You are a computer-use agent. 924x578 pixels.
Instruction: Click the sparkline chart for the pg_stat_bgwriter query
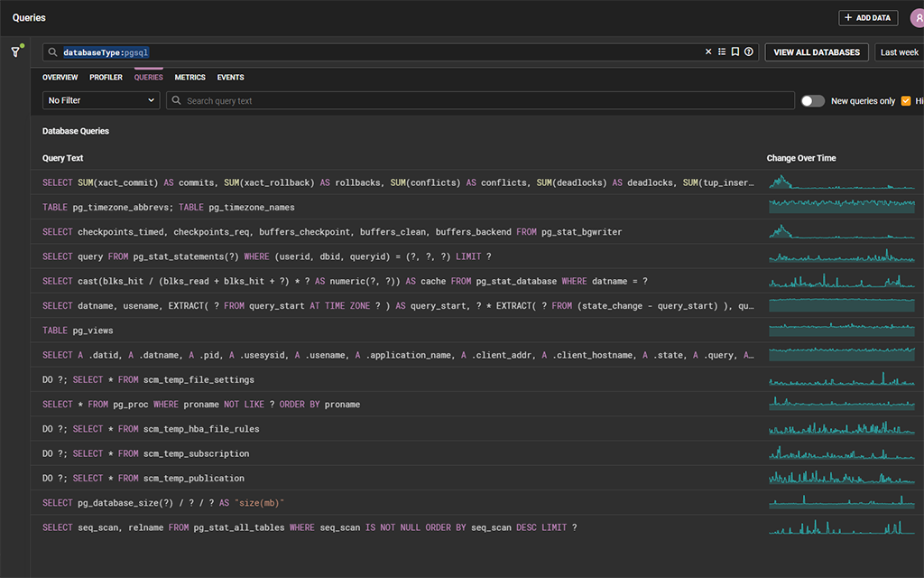(844, 231)
